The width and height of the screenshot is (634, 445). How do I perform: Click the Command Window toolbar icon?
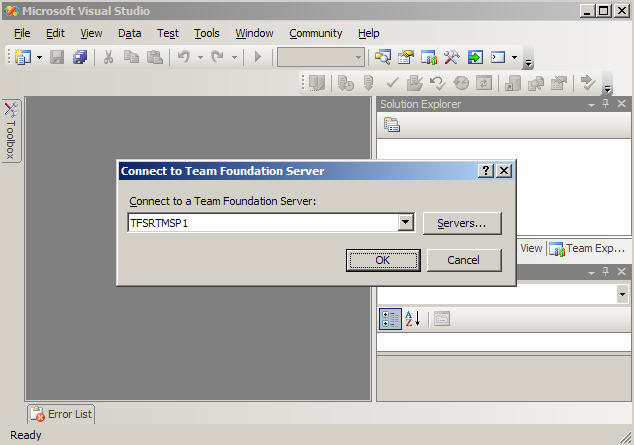click(x=498, y=57)
